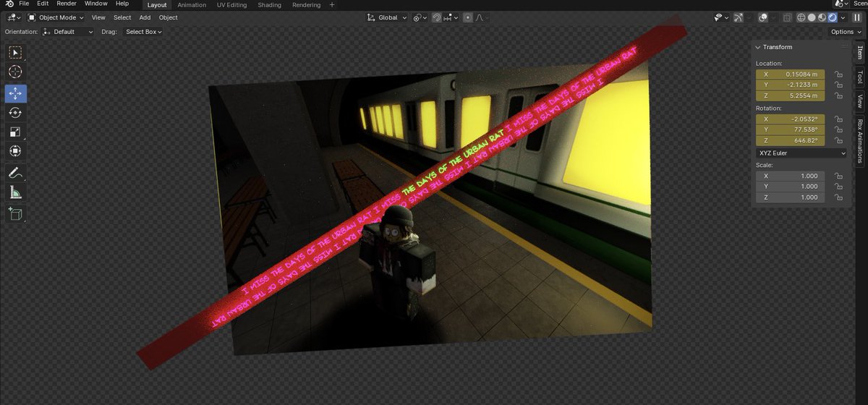Toggle viewport gizmos display

coord(739,17)
